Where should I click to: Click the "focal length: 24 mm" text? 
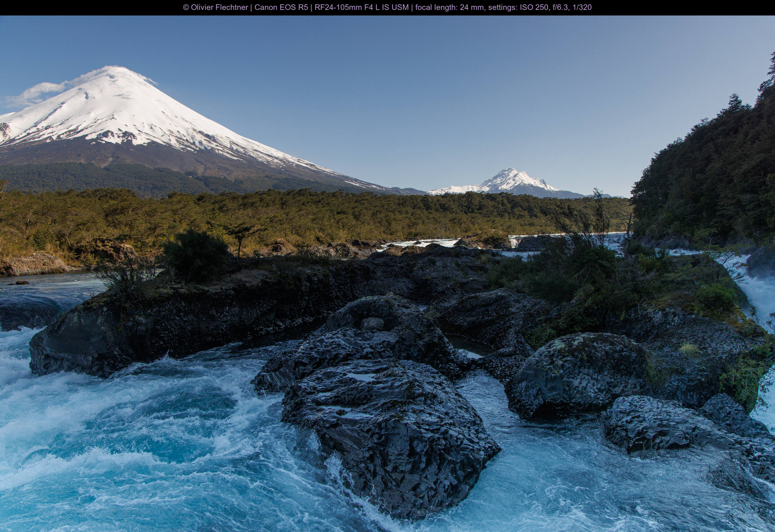click(x=450, y=7)
